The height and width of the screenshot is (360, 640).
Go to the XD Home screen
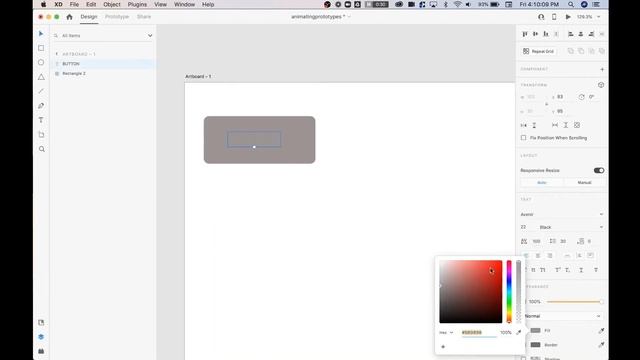click(x=69, y=17)
